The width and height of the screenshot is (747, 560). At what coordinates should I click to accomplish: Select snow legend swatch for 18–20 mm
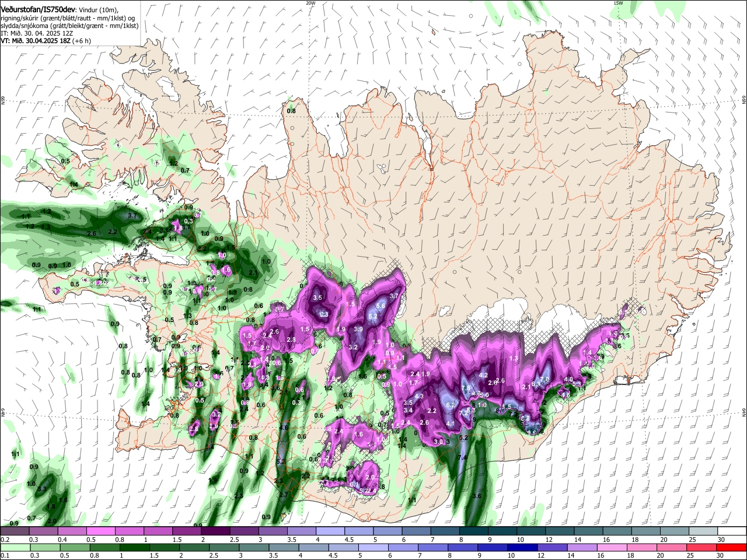(x=646, y=531)
